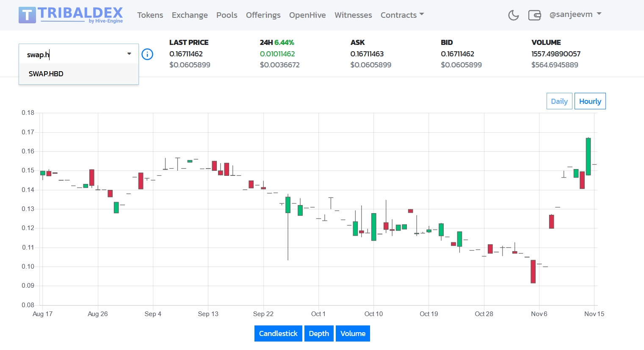Click the Aug 17 x-axis label
Screen dimensions: 644x350
(42, 314)
